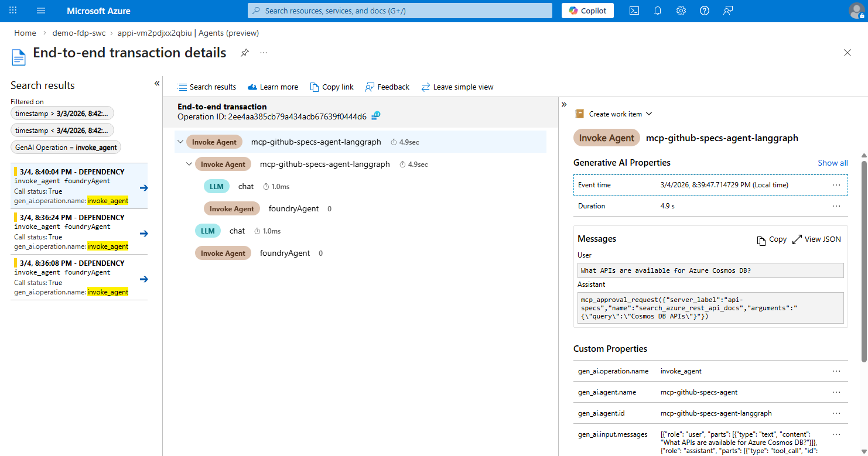Screen dimensions: 868x456
Task: Collapse the Search results side panel
Action: point(157,84)
